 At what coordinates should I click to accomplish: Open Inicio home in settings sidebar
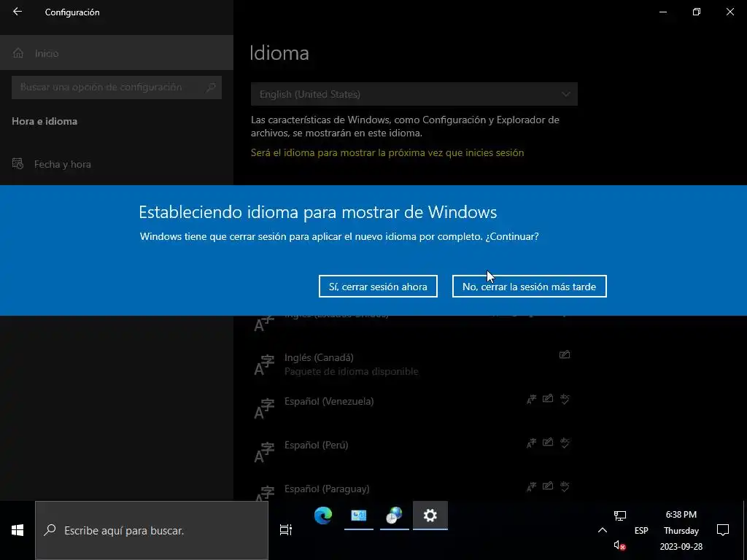coord(117,52)
